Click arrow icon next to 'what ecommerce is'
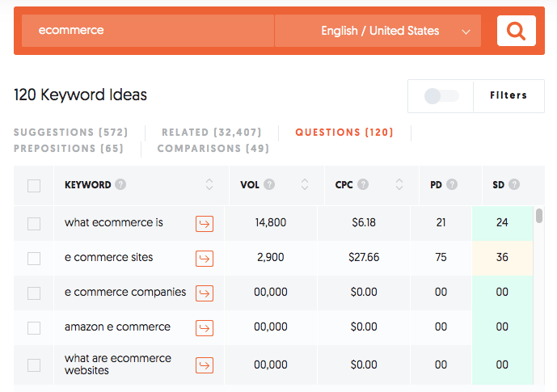The height and width of the screenshot is (392, 557). click(205, 223)
